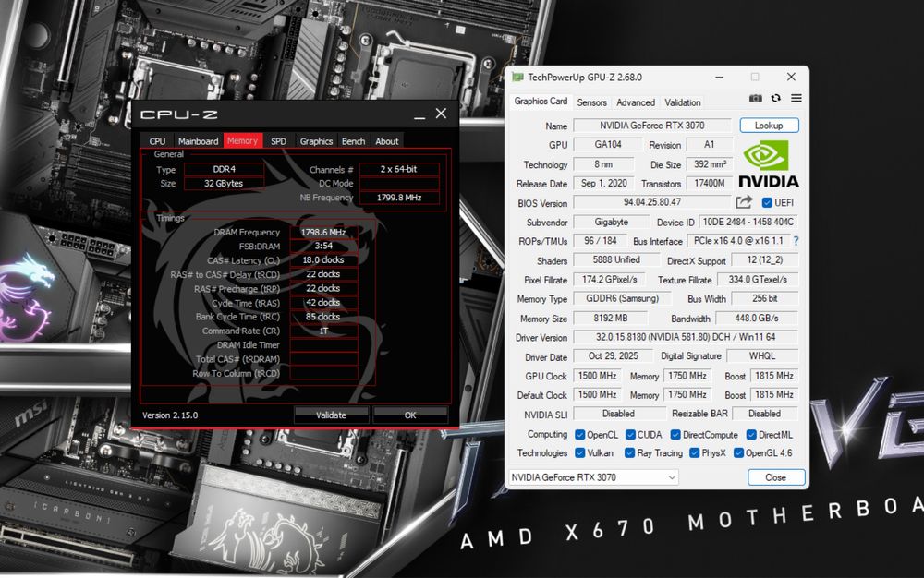Select the Memory tab in CPU-Z

(x=242, y=140)
